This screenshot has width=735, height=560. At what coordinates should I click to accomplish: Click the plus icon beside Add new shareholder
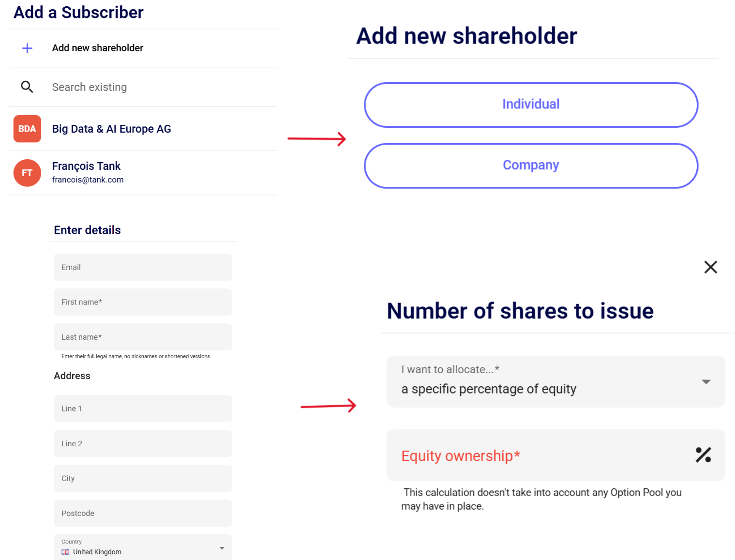(28, 48)
